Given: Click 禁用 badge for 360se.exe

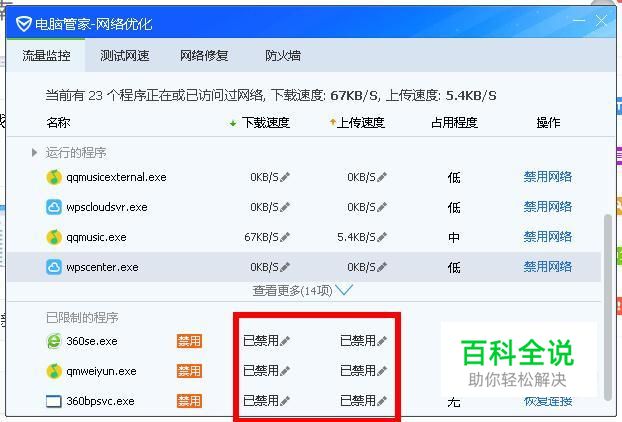Looking at the screenshot, I should tap(189, 341).
